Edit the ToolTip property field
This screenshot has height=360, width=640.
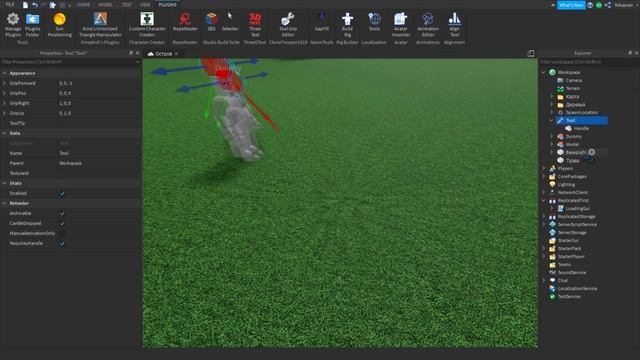click(x=98, y=123)
